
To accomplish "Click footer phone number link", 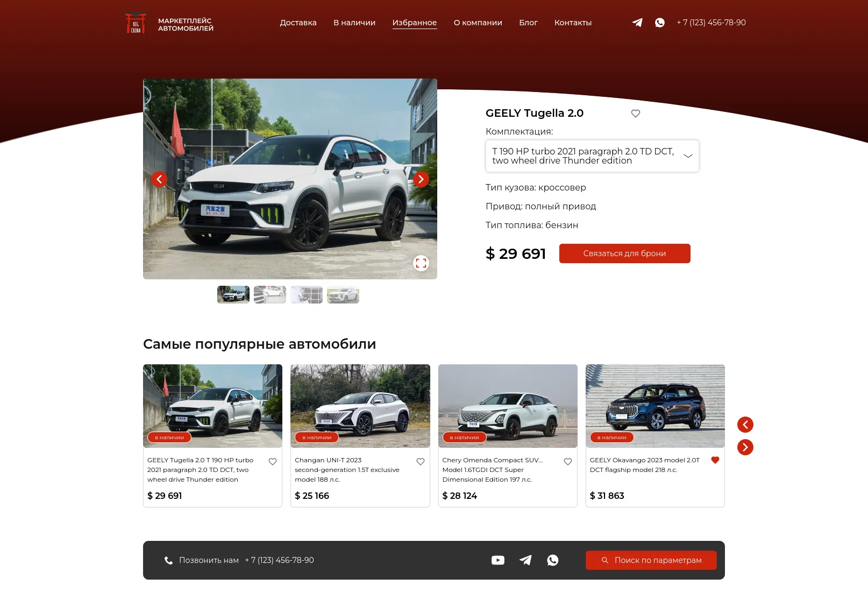I will [280, 560].
